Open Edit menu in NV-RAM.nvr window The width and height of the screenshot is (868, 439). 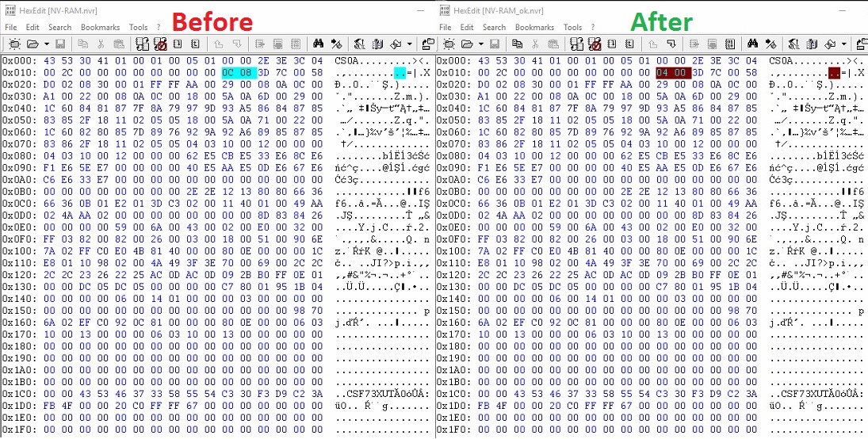click(33, 27)
